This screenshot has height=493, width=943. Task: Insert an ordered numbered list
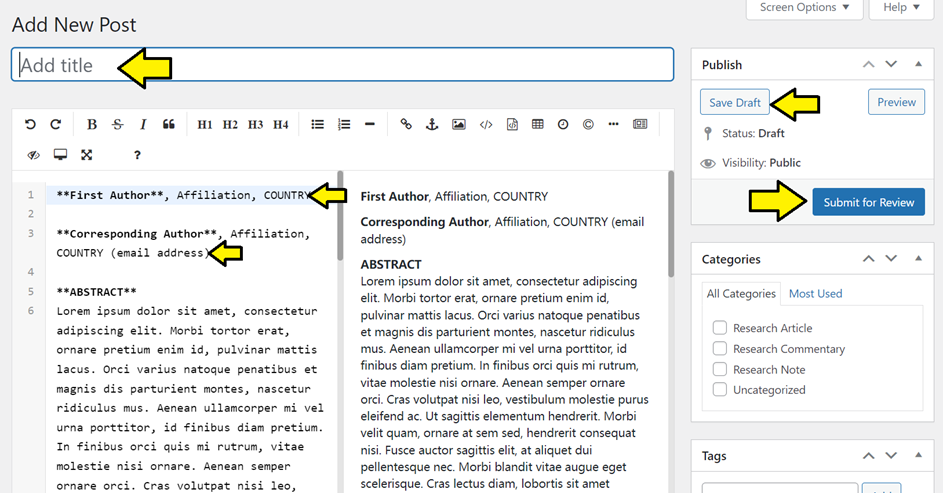click(344, 124)
